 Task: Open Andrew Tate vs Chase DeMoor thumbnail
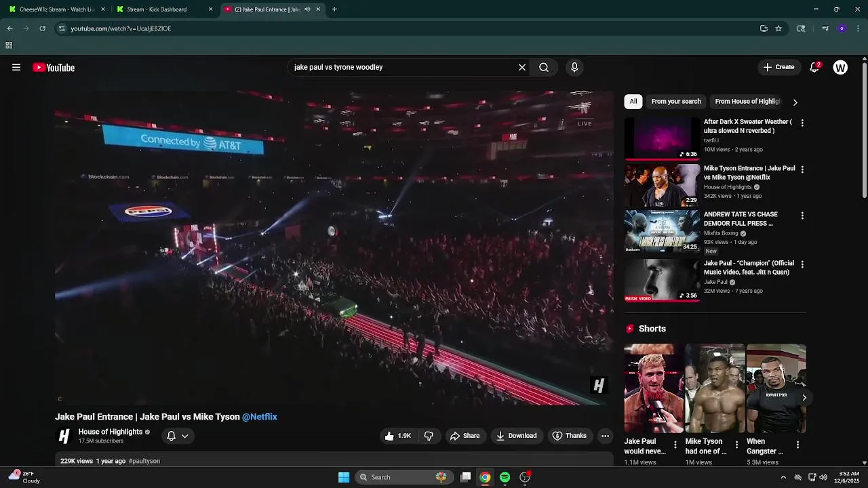click(x=662, y=231)
